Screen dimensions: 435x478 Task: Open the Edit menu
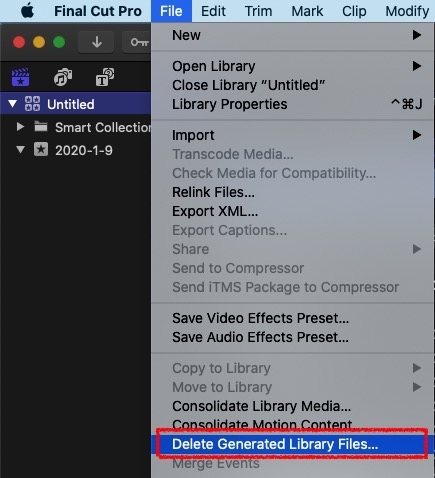213,11
